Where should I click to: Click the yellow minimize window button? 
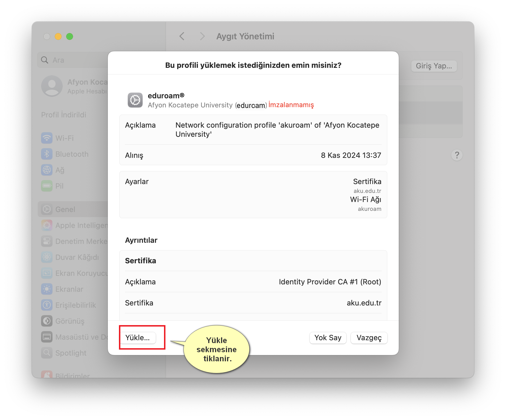tap(58, 36)
